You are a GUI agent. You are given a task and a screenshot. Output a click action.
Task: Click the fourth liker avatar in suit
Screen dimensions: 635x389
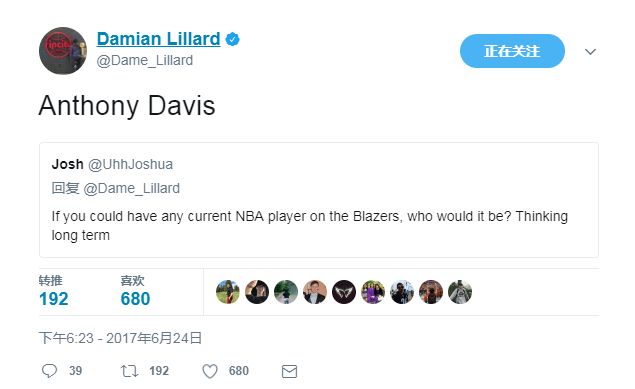pyautogui.click(x=315, y=292)
